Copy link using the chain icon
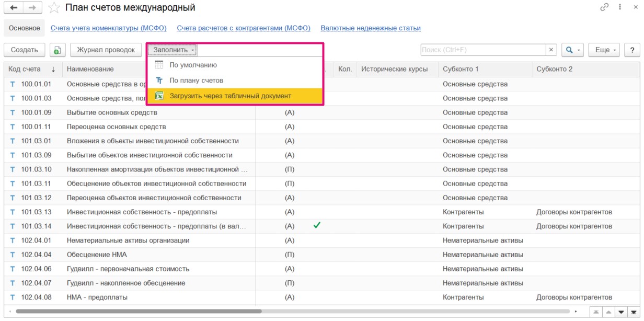644x321 pixels. coord(605,7)
